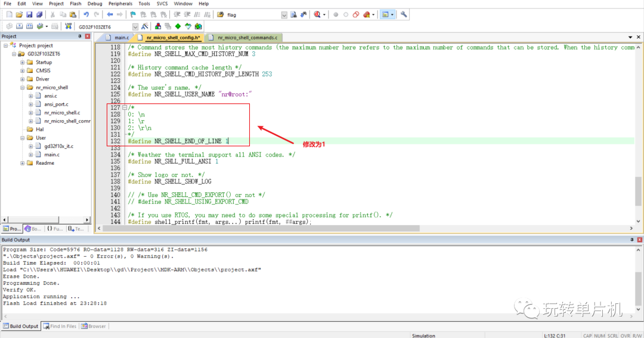Open the editor tab list dropdown arrow
Viewport: 644px width, 338px height.
point(630,37)
